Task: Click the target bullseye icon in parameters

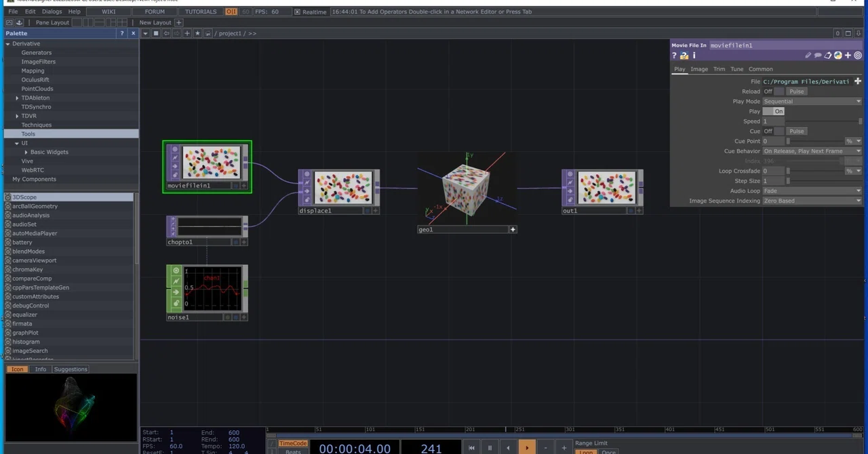Action: [x=858, y=56]
